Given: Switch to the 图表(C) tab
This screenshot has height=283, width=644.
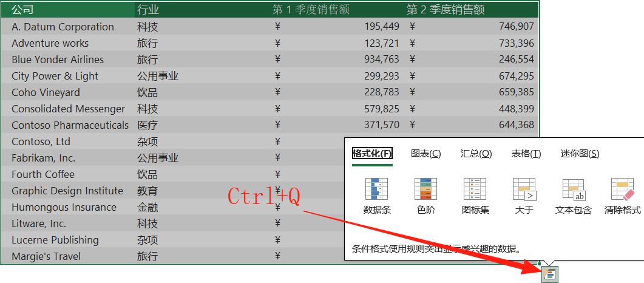Looking at the screenshot, I should [x=426, y=154].
